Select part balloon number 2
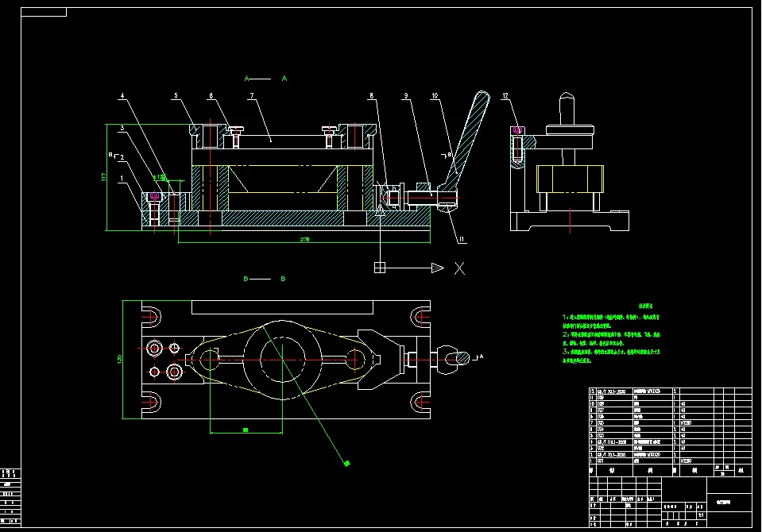The height and width of the screenshot is (532, 762). point(122,157)
